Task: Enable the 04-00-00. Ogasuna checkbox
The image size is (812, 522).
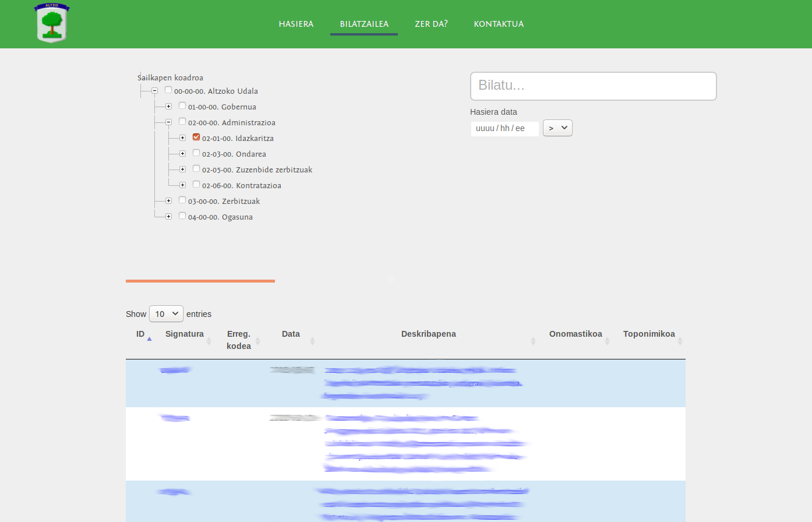Action: pyautogui.click(x=182, y=216)
